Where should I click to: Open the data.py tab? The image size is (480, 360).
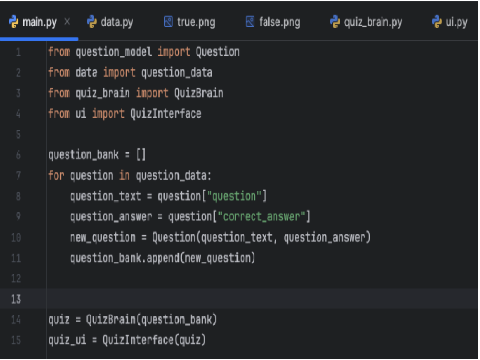[110, 22]
